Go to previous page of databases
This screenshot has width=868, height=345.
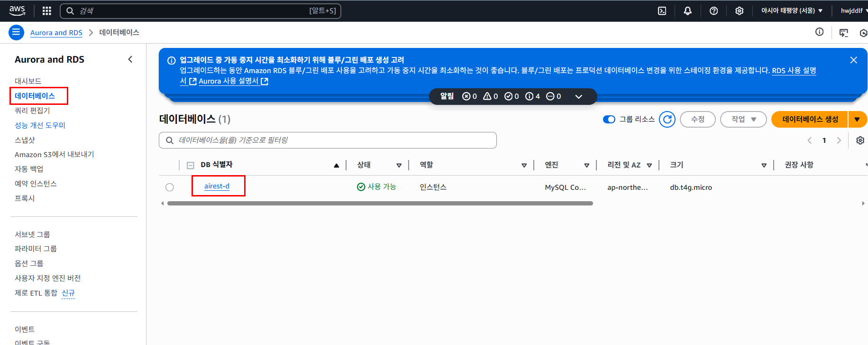(810, 140)
